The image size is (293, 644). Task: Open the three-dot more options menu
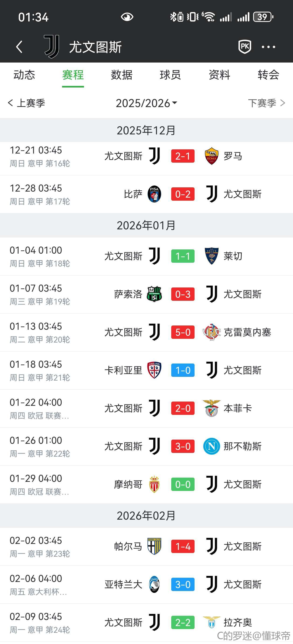pyautogui.click(x=268, y=47)
